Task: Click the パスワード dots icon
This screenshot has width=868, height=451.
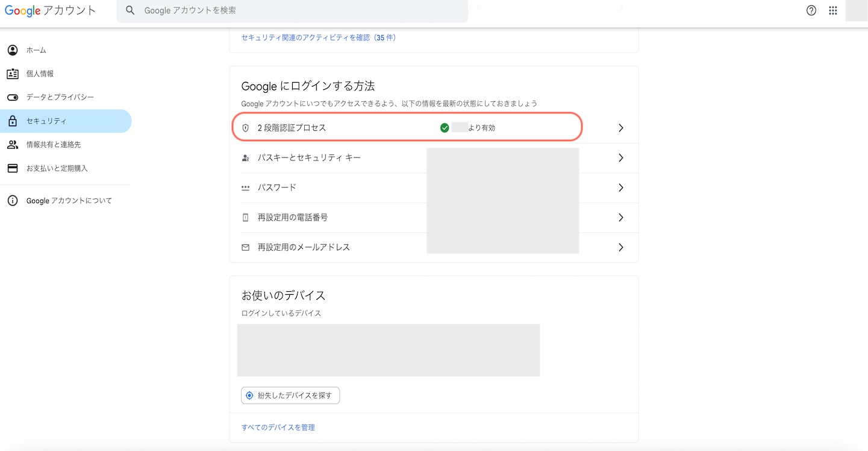Action: coord(245,188)
